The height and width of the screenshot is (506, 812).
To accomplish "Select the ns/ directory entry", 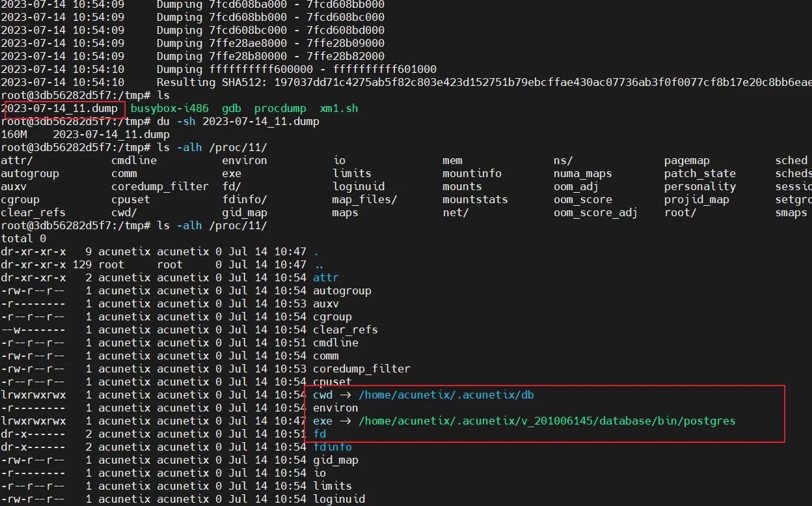I will pos(563,161).
